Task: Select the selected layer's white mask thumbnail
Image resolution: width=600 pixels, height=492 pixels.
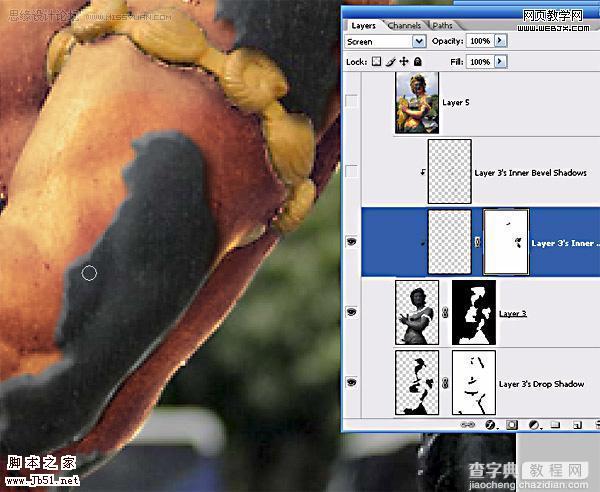Action: (x=506, y=242)
